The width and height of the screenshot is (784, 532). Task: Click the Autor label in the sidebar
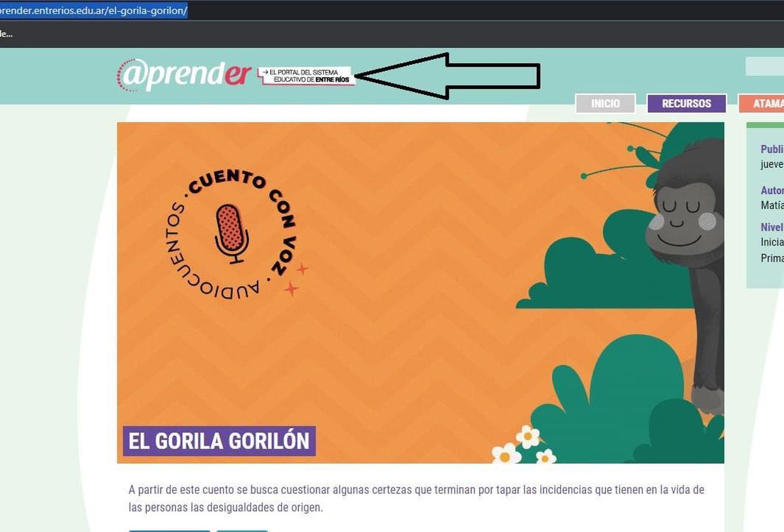click(x=772, y=190)
